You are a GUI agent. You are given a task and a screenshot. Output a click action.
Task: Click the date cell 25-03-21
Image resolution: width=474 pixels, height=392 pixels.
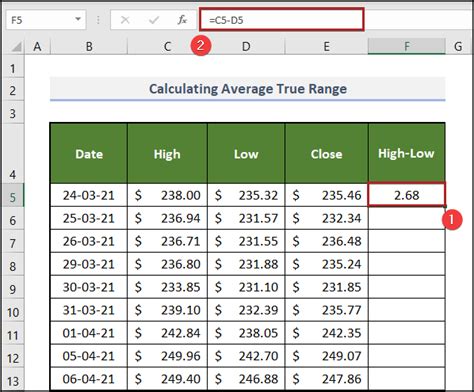coord(89,218)
